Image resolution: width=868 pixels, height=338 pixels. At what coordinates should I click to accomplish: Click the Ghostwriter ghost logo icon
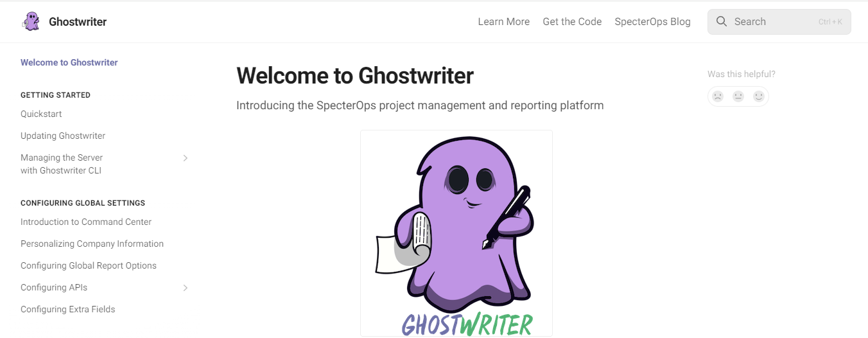pos(31,21)
